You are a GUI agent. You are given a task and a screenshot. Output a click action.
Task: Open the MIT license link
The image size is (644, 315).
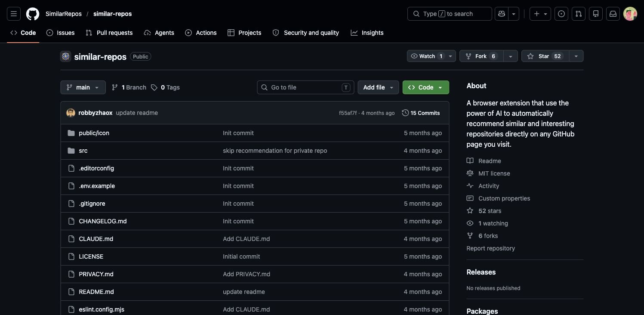point(488,173)
